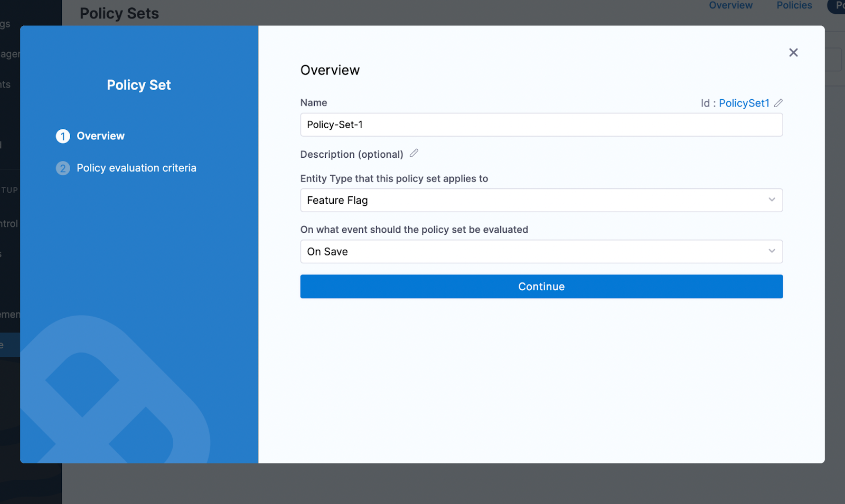
Task: Select the partially visible tab right of Policies
Action: point(838,6)
